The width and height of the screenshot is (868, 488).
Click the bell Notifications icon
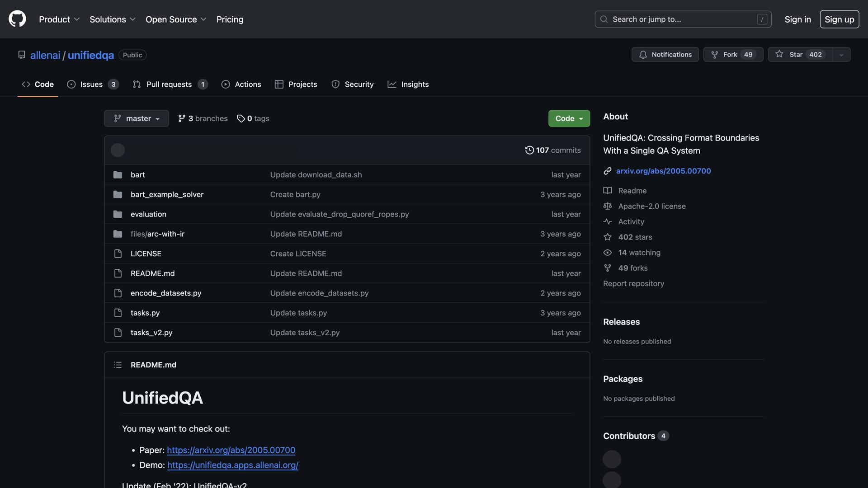pyautogui.click(x=644, y=54)
